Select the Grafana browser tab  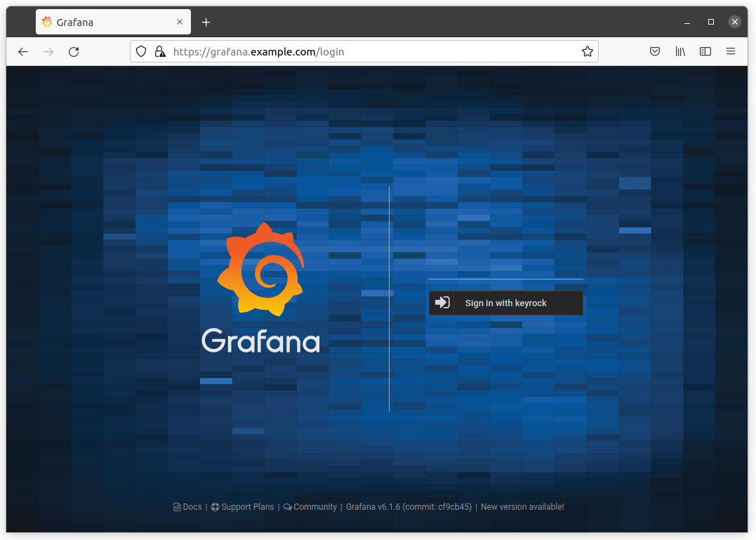coord(113,22)
